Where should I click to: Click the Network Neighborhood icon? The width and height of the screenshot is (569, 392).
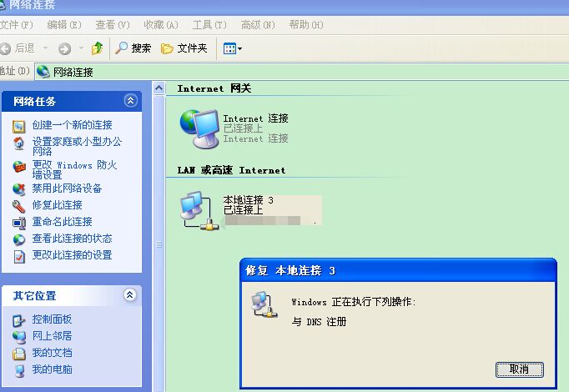coord(19,337)
